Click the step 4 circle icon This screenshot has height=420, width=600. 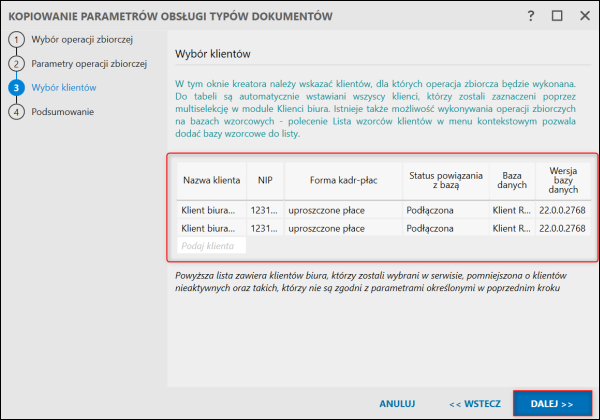pyautogui.click(x=16, y=112)
